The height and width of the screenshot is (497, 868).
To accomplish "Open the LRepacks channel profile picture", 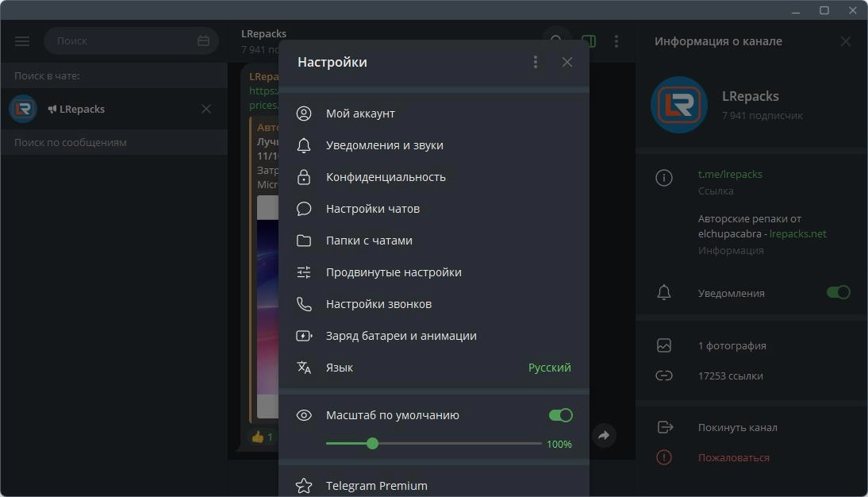I will tap(679, 105).
